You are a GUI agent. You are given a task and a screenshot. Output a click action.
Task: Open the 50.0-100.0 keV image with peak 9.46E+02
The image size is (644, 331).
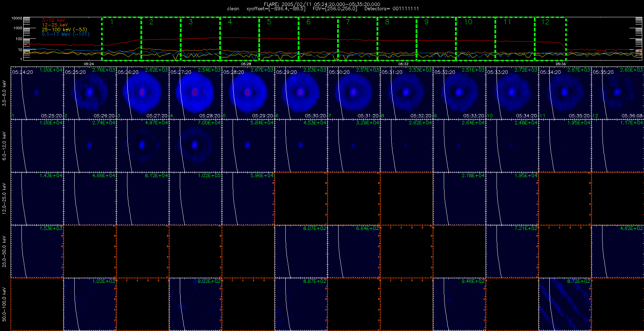coord(460,304)
